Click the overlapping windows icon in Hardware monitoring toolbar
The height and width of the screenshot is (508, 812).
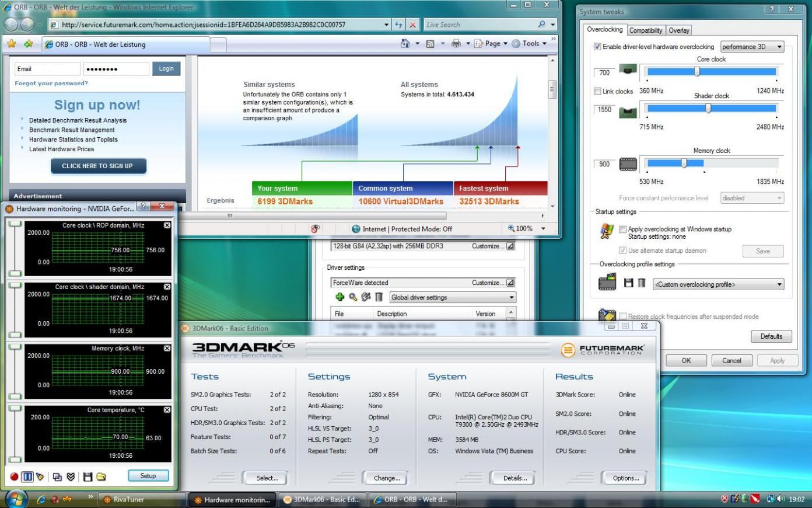[x=57, y=476]
